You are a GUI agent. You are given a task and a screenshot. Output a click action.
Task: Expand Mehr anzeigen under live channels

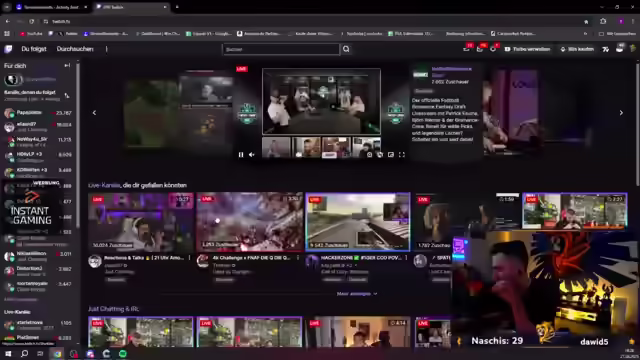tap(357, 293)
